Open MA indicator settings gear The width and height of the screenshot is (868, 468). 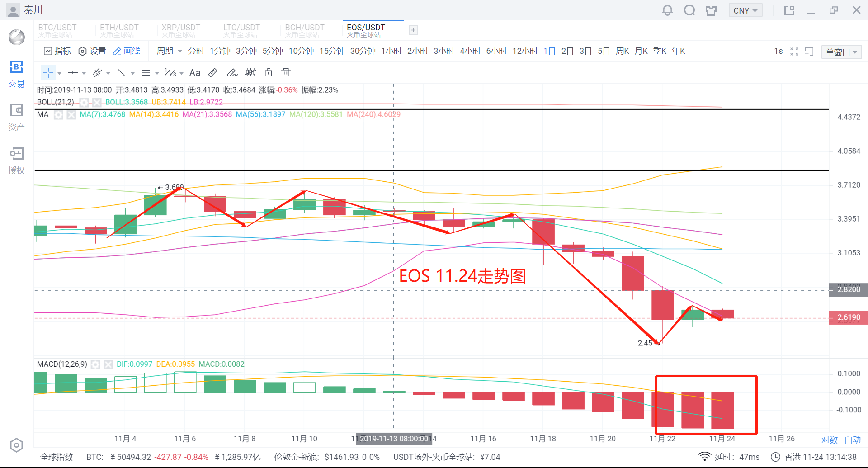58,115
